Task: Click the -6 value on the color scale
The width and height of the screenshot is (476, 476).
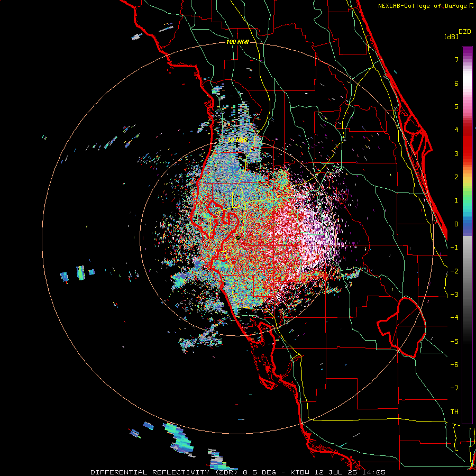Action: point(454,365)
